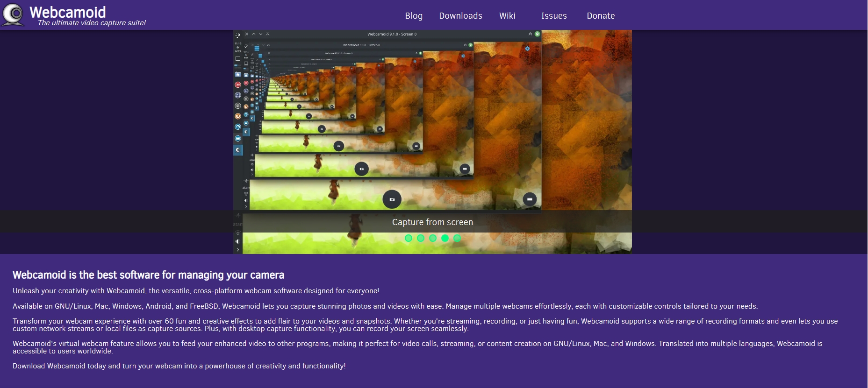Screen dimensions: 868x388
Task: Click the 'Unleash your creativity with Webcamoid' sentence
Action: coord(196,291)
